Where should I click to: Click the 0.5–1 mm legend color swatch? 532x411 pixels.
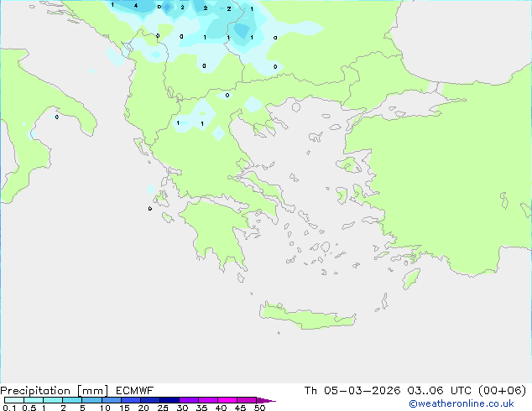point(34,400)
